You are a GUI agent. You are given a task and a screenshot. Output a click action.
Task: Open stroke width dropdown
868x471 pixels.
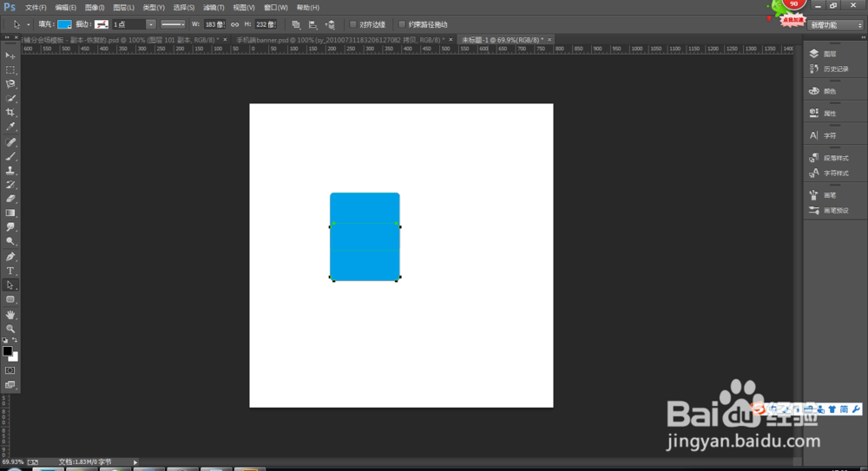150,24
